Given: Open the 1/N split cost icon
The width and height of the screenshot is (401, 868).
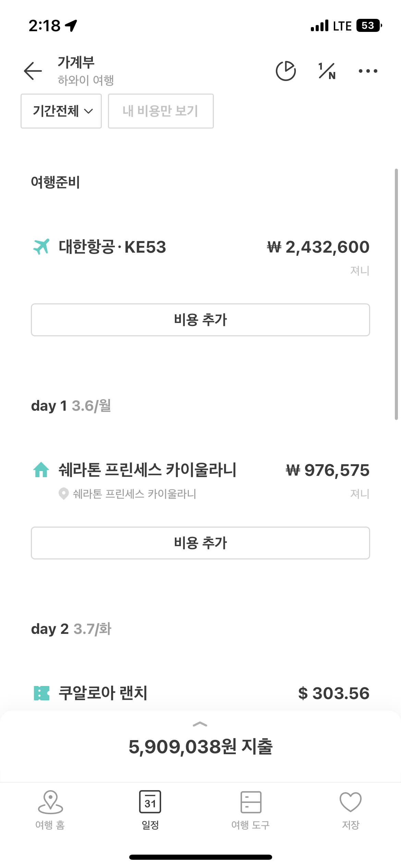Looking at the screenshot, I should pyautogui.click(x=327, y=71).
